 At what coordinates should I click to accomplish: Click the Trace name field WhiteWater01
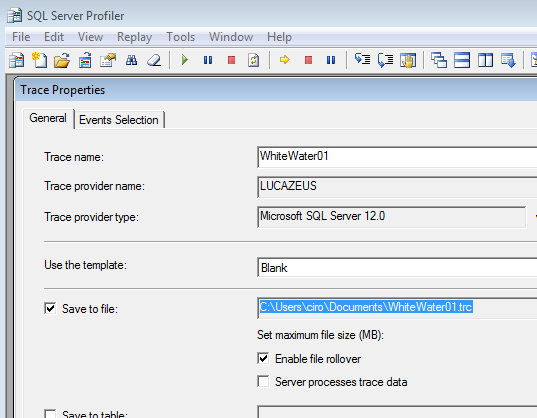tap(397, 157)
